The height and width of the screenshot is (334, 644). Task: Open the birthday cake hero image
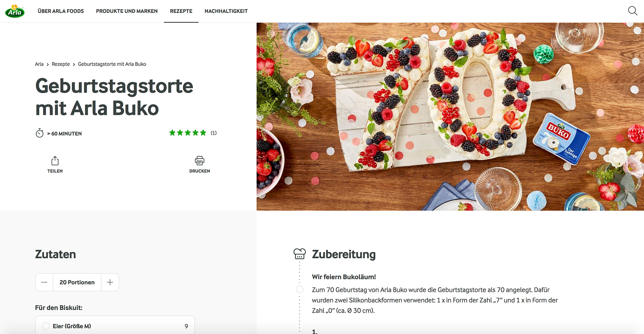click(450, 117)
